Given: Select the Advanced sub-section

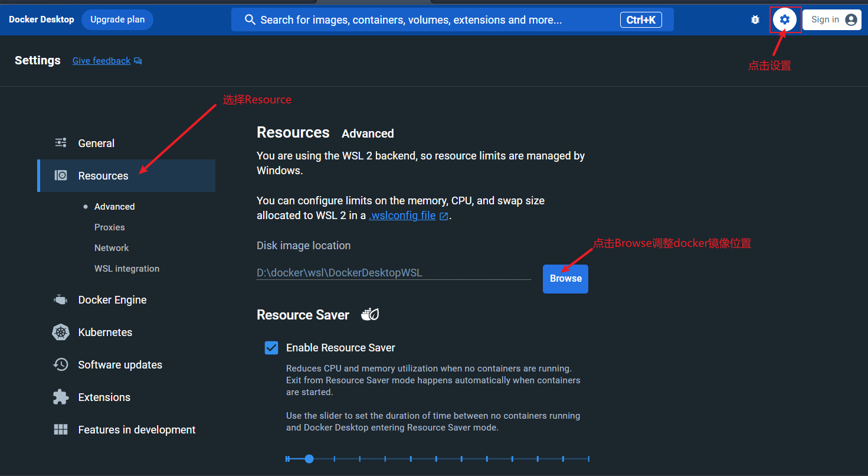Looking at the screenshot, I should (x=114, y=207).
